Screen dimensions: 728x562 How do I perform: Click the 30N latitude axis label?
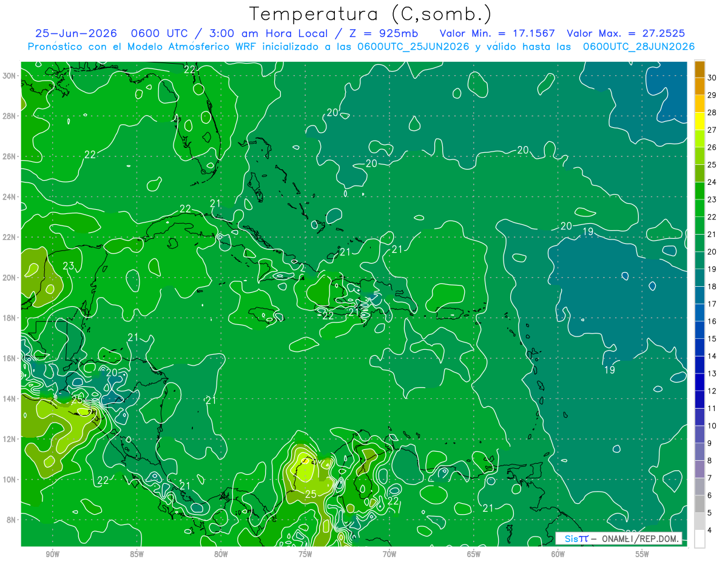click(x=10, y=76)
